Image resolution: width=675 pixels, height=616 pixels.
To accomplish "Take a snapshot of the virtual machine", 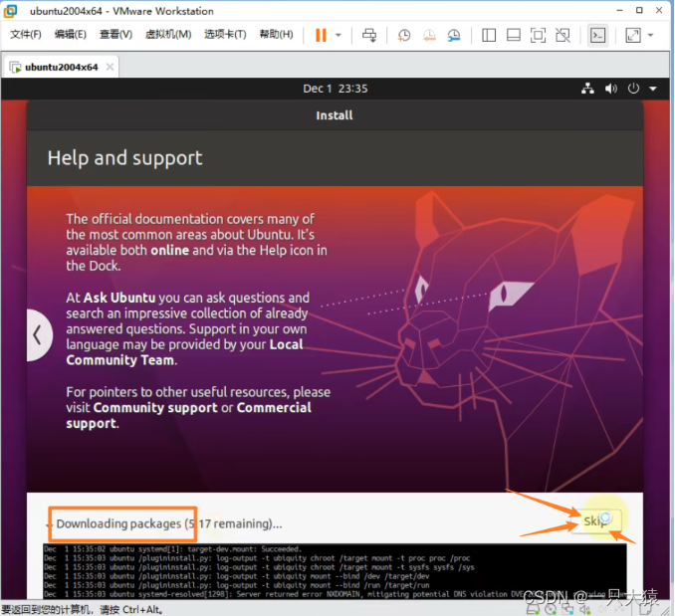I will (404, 35).
